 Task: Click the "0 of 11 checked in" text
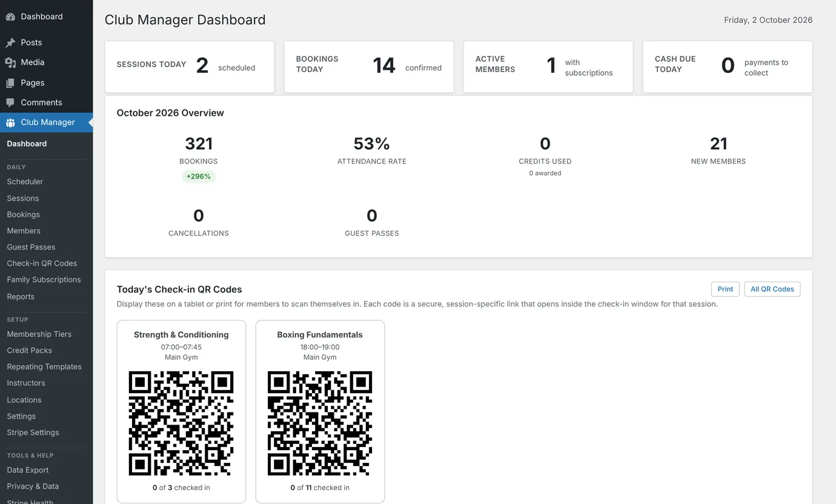[x=320, y=488]
